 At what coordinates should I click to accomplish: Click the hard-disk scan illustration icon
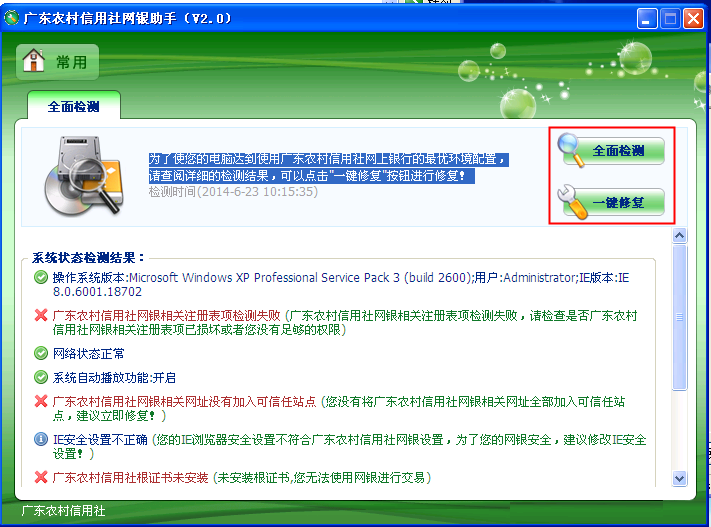pos(84,176)
